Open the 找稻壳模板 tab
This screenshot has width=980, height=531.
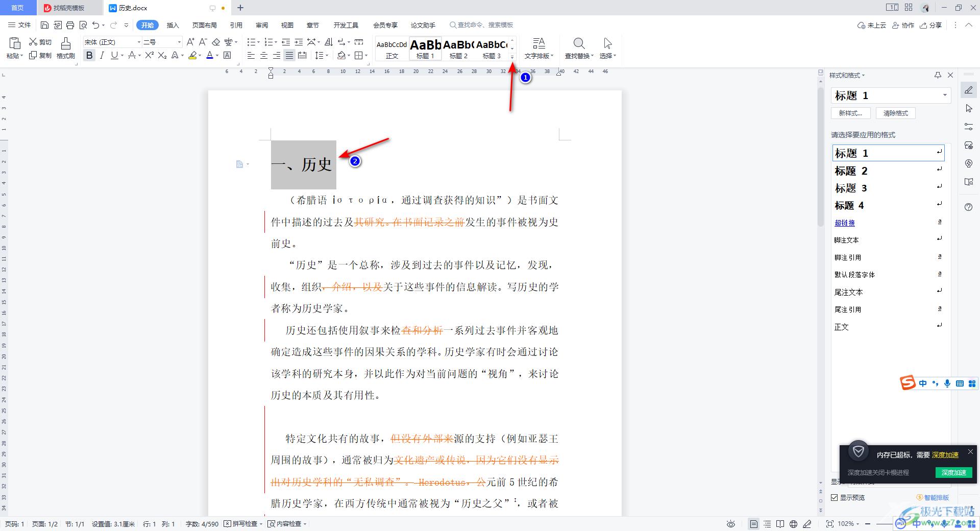click(x=69, y=8)
